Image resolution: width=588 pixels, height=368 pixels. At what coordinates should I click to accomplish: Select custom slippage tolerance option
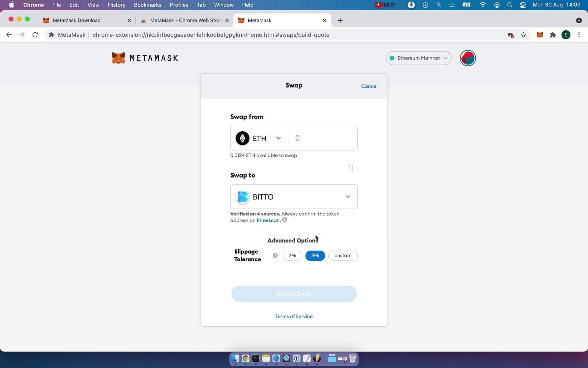(x=342, y=255)
